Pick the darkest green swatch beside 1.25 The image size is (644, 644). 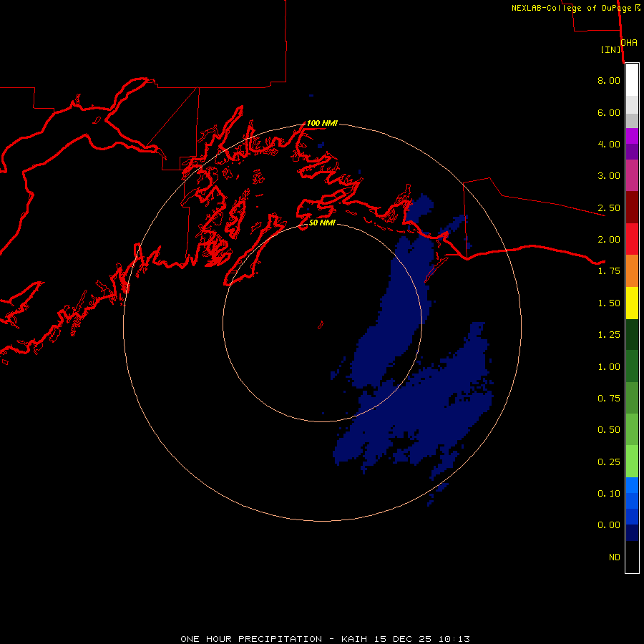click(632, 334)
